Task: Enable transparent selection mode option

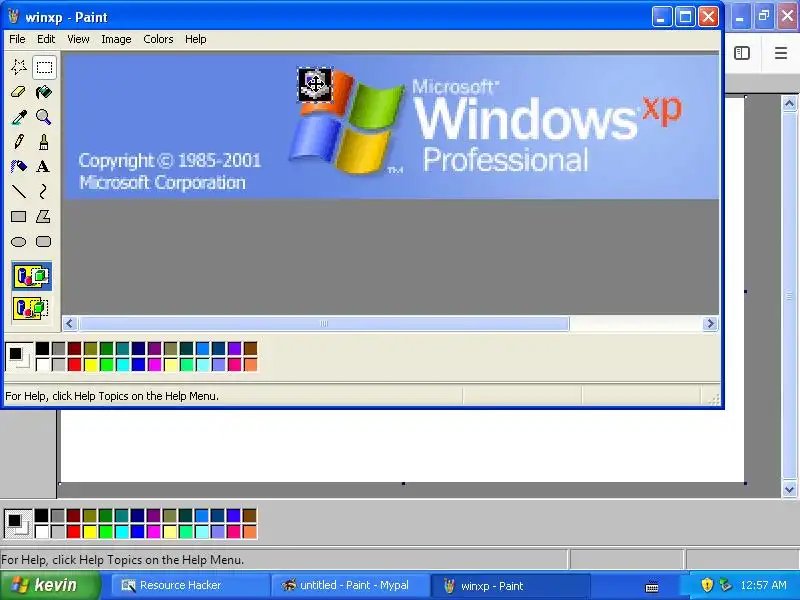Action: pos(32,308)
